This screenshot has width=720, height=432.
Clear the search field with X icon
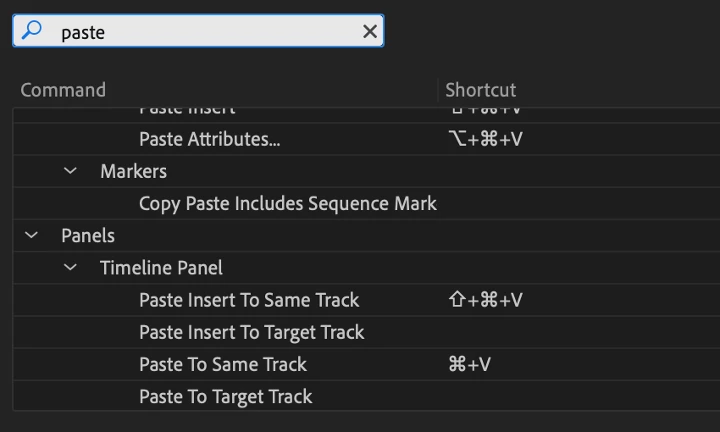pyautogui.click(x=370, y=32)
